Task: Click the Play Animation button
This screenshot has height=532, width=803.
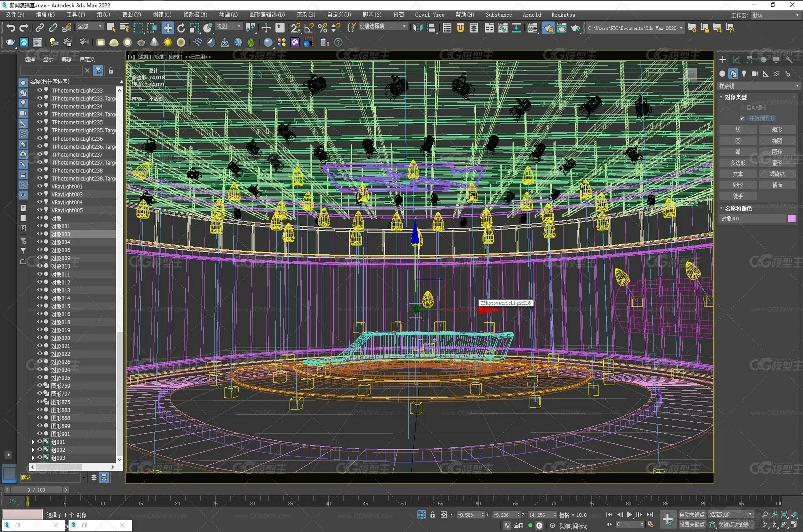Action: coord(629,515)
